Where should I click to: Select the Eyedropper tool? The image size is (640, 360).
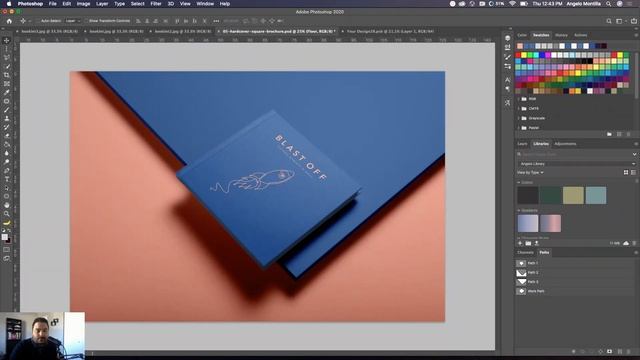(x=7, y=92)
